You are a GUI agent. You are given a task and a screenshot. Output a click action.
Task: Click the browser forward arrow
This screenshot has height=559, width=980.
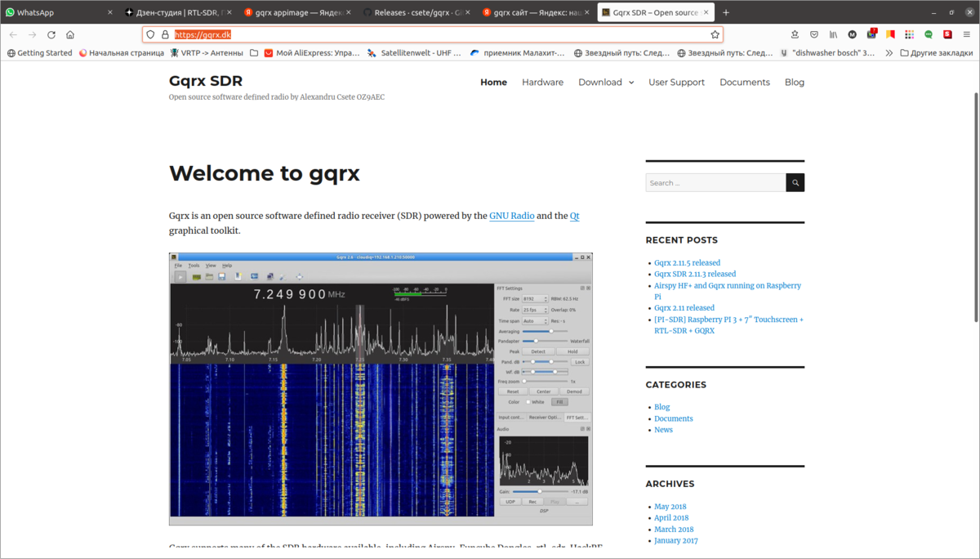pyautogui.click(x=32, y=34)
